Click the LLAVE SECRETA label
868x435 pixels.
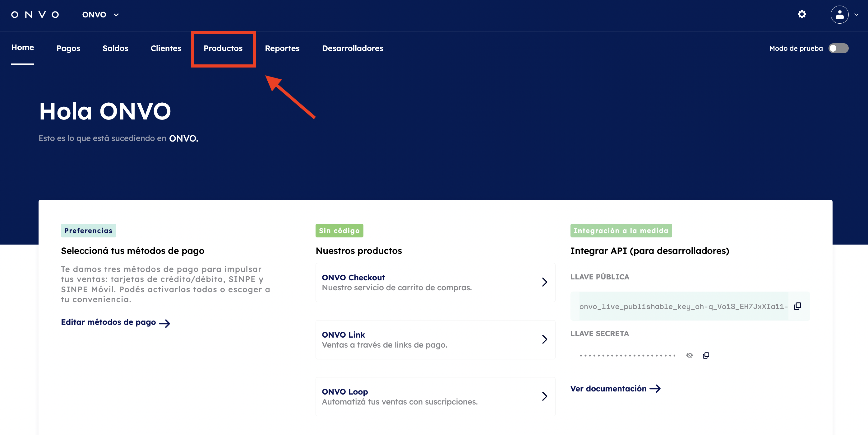pyautogui.click(x=599, y=334)
